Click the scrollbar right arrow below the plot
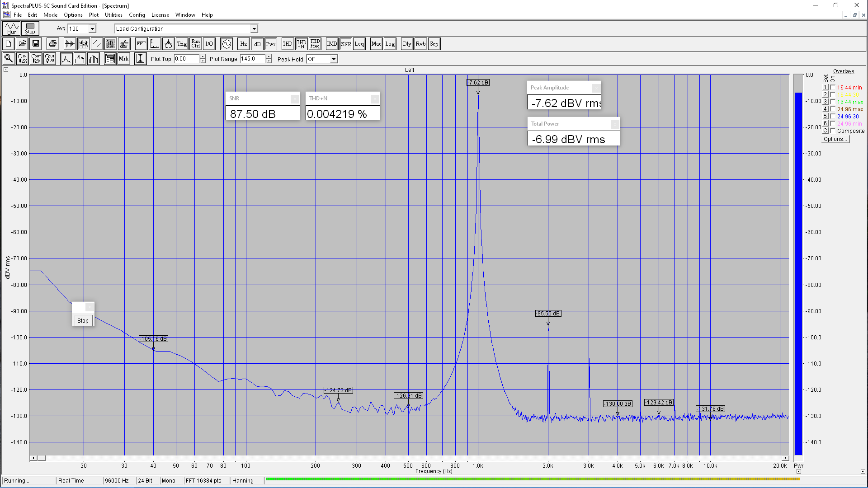 [x=786, y=458]
